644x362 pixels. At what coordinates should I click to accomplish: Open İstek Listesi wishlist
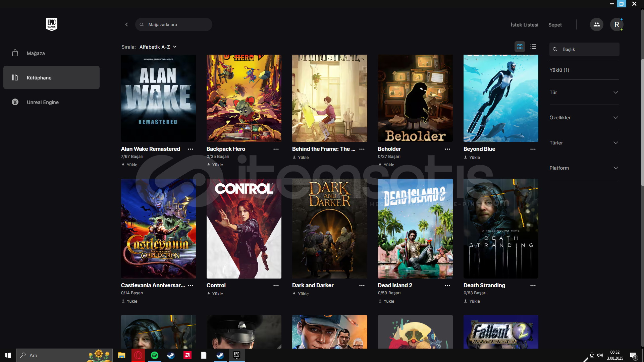click(524, 25)
